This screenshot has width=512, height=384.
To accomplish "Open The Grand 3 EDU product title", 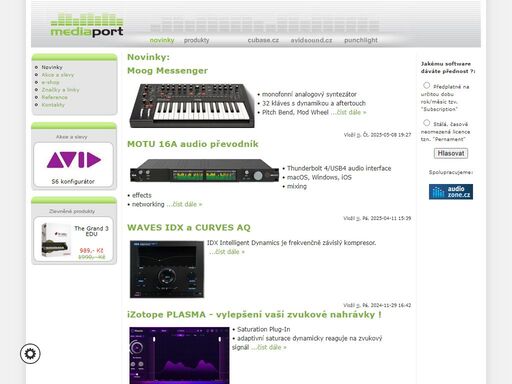I will [91, 231].
